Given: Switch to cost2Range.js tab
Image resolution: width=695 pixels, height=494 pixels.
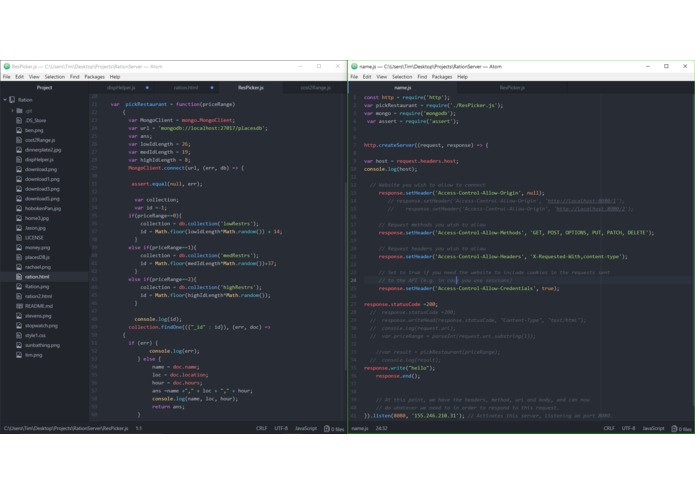Looking at the screenshot, I should pos(315,88).
